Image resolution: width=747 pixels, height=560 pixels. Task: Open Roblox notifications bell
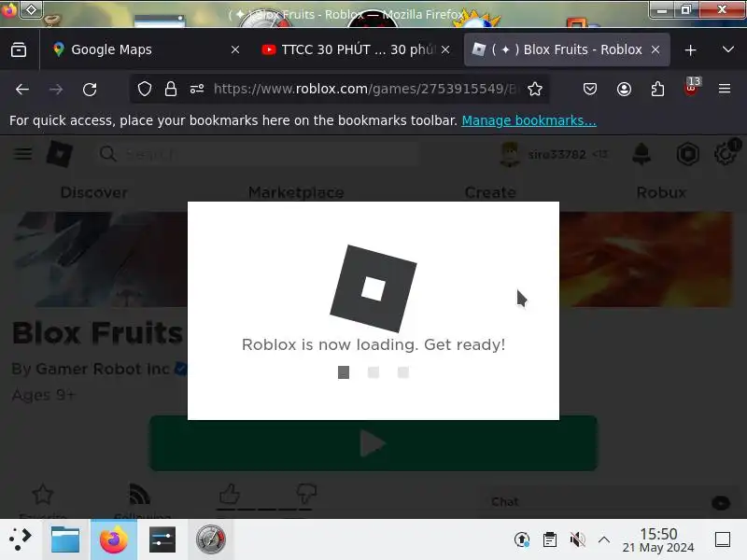click(641, 154)
